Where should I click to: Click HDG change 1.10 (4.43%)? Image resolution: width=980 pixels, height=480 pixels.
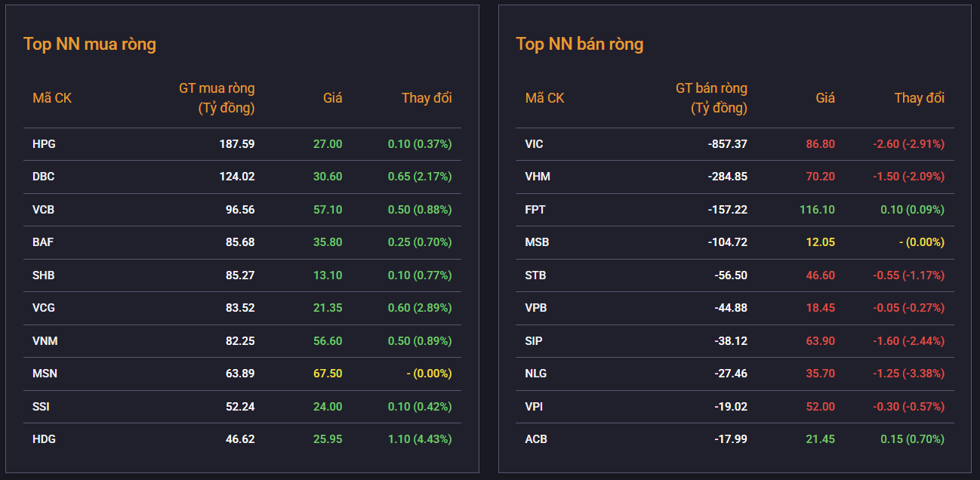[420, 439]
